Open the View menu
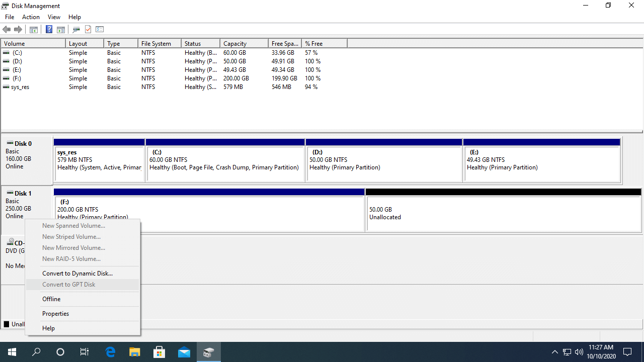Image resolution: width=644 pixels, height=362 pixels. [x=54, y=17]
